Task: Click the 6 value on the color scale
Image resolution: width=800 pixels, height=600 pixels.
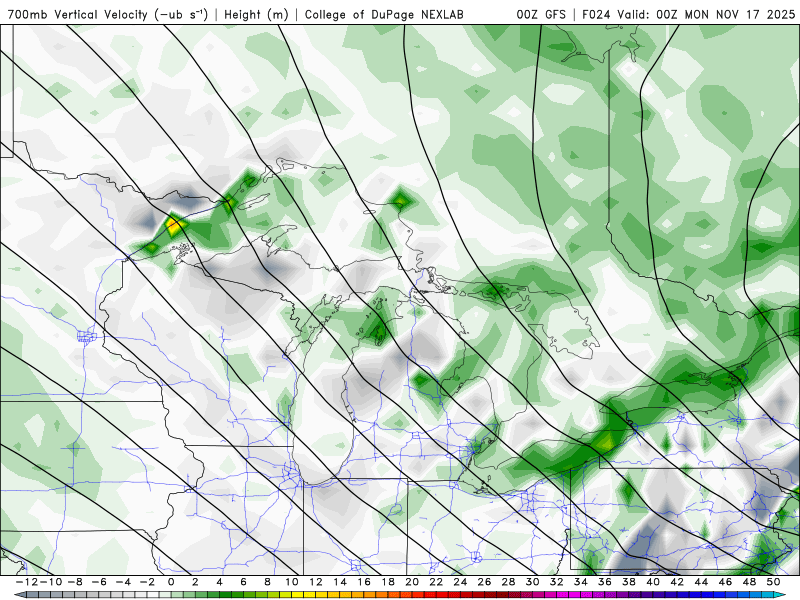Action: tap(243, 582)
